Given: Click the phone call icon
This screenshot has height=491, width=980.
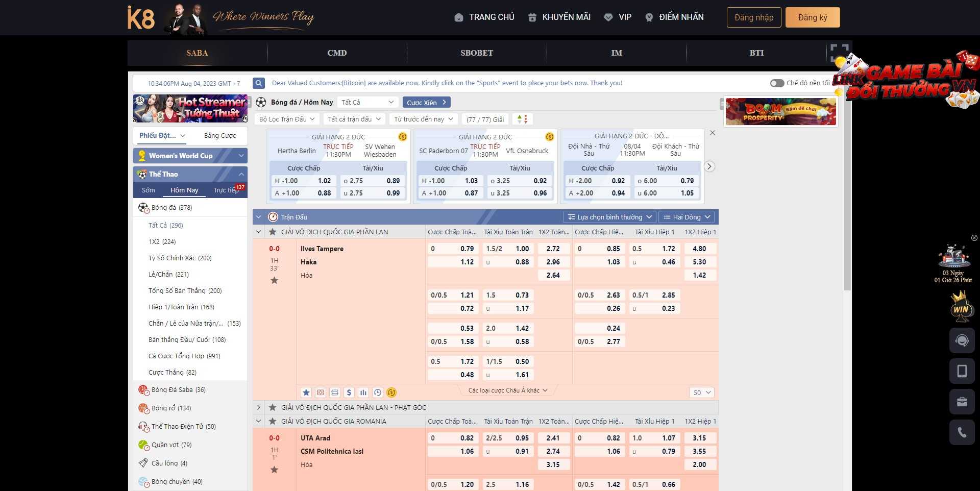Looking at the screenshot, I should (x=962, y=433).
